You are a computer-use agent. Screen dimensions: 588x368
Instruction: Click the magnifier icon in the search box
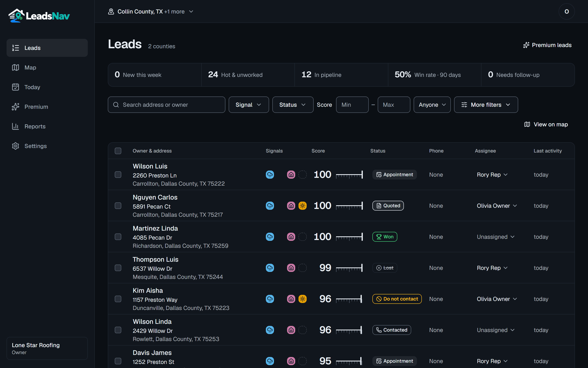(116, 105)
